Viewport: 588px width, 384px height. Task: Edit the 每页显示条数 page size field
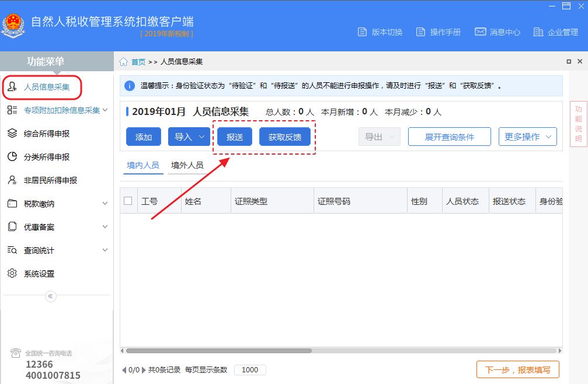coord(250,369)
